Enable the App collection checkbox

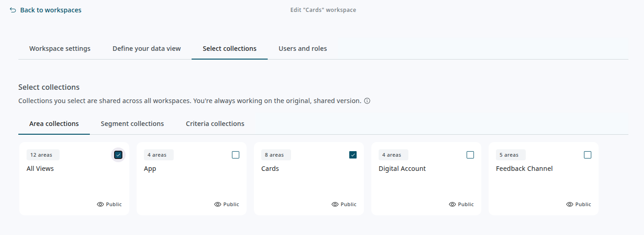pyautogui.click(x=236, y=155)
